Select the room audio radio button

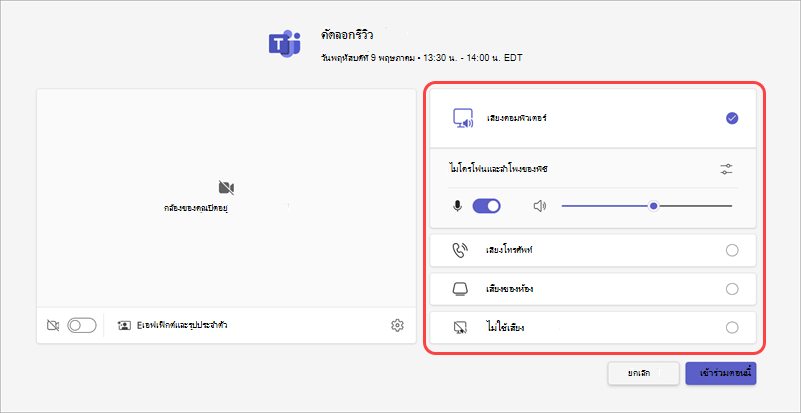tap(732, 289)
